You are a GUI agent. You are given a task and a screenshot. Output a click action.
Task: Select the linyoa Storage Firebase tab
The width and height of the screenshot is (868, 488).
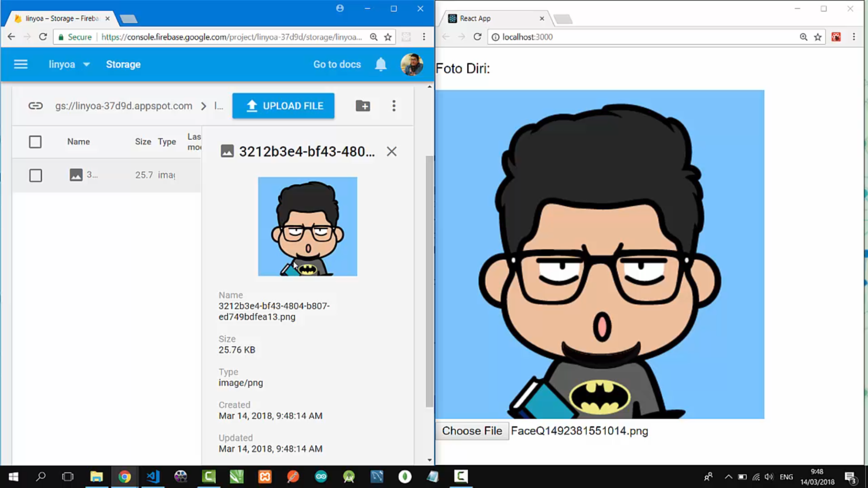pos(61,18)
